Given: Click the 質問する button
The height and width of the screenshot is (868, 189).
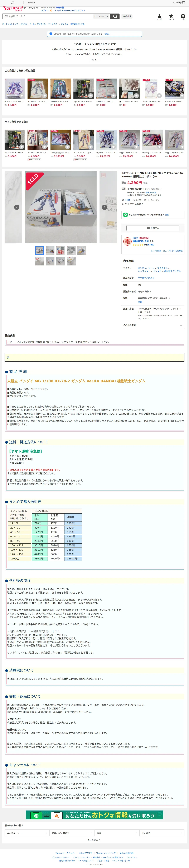Looking at the screenshot, I should point(153,228).
